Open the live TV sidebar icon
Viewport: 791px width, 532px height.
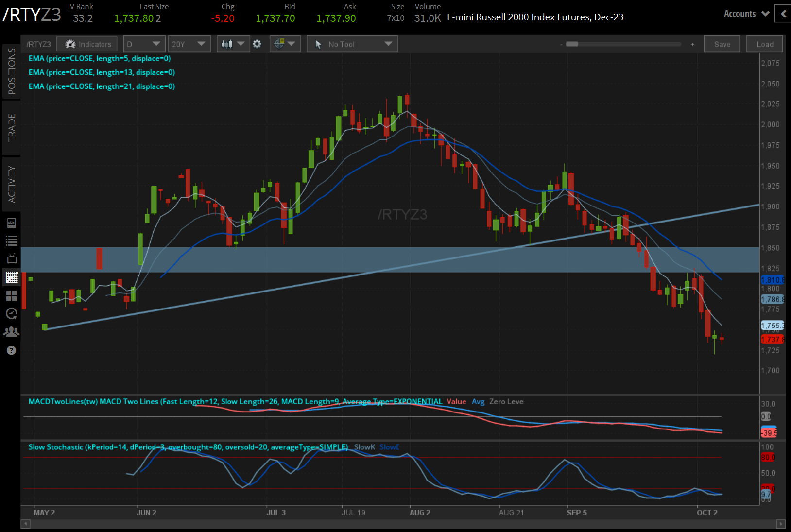pyautogui.click(x=12, y=258)
